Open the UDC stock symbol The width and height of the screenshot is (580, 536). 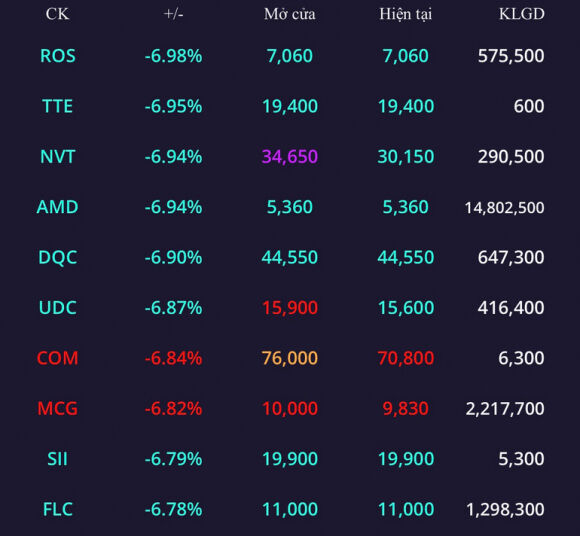(58, 308)
